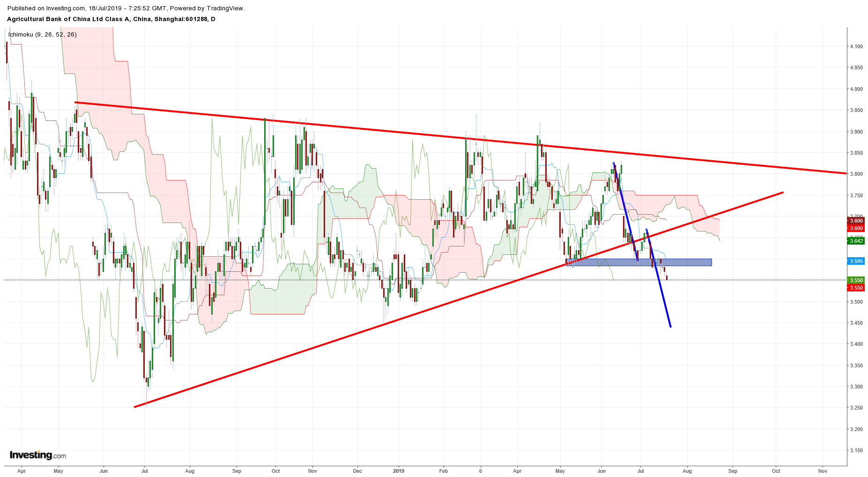This screenshot has width=868, height=477.
Task: Select the blue 3.595 price tag
Action: pyautogui.click(x=856, y=261)
